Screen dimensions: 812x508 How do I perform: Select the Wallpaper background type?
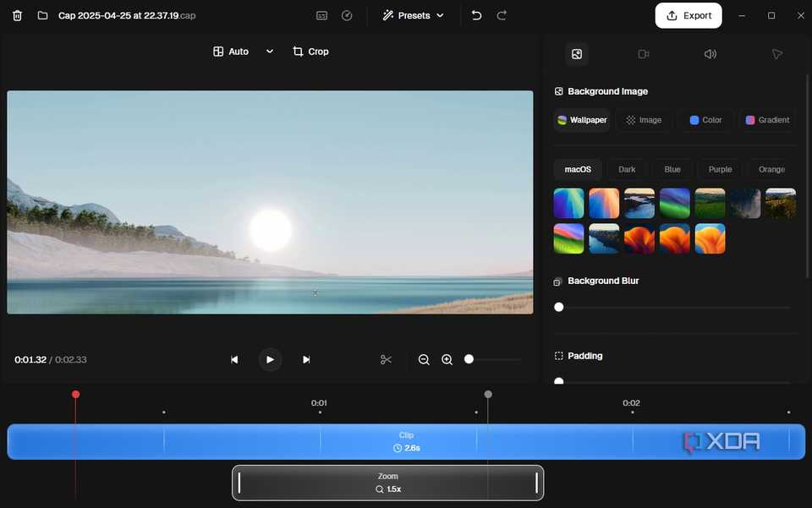point(581,120)
